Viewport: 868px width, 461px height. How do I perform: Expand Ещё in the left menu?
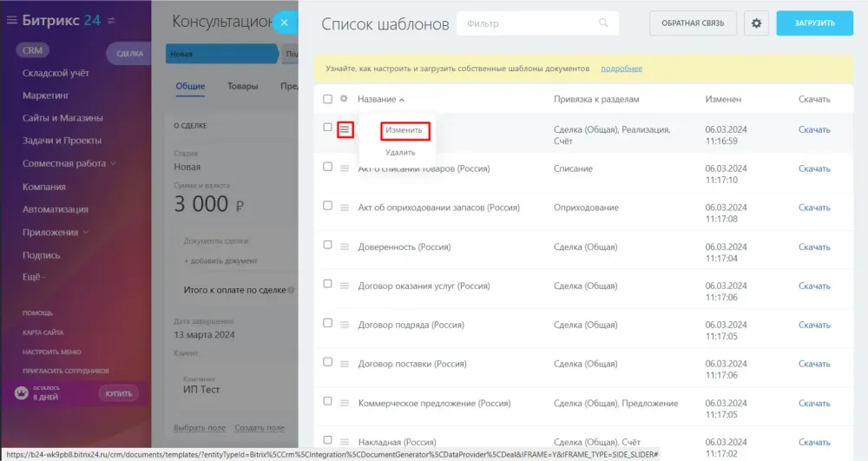(x=34, y=277)
